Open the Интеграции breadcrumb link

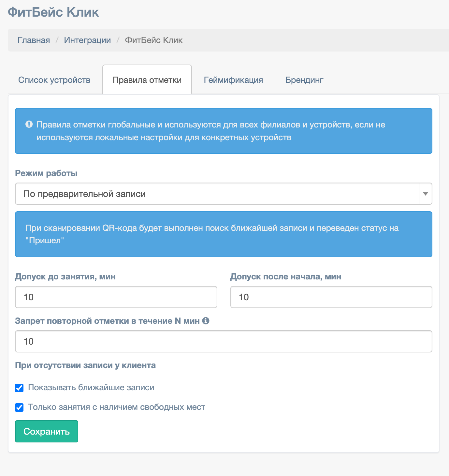87,40
